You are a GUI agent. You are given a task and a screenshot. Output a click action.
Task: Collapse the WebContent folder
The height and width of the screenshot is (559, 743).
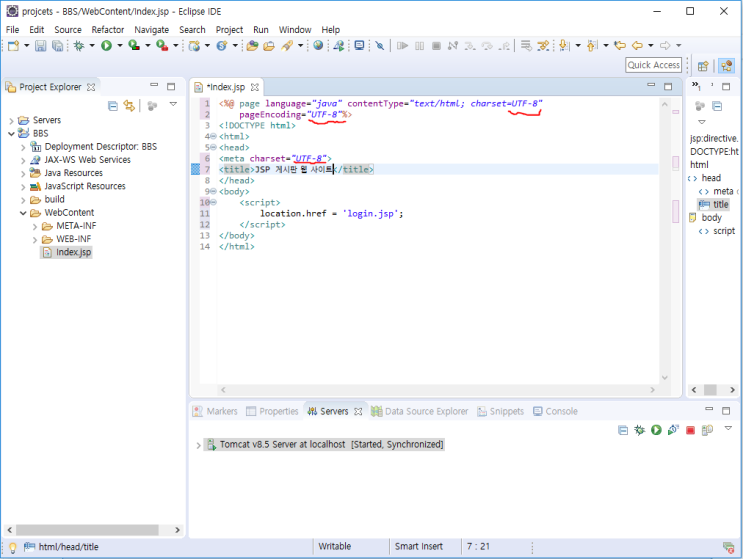(x=23, y=213)
